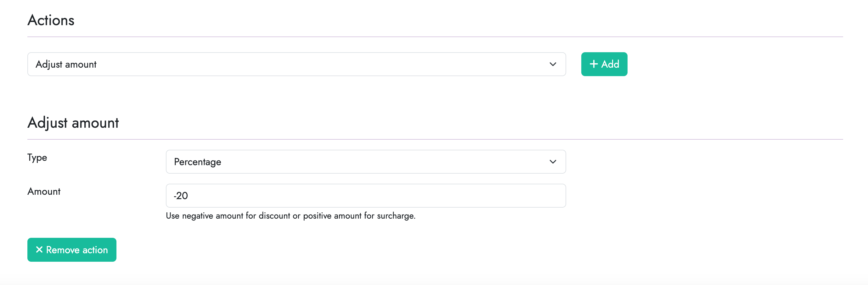
Task: Click the Add button next to the selector
Action: 604,64
